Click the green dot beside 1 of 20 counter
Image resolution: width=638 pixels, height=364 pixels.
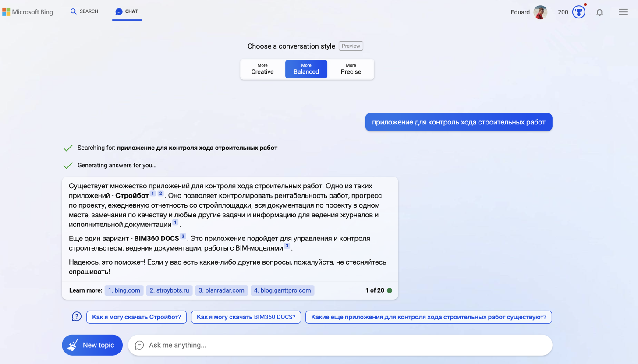390,290
